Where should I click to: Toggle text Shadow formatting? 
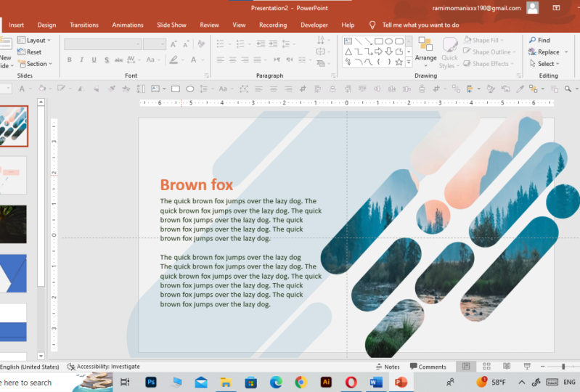point(107,60)
